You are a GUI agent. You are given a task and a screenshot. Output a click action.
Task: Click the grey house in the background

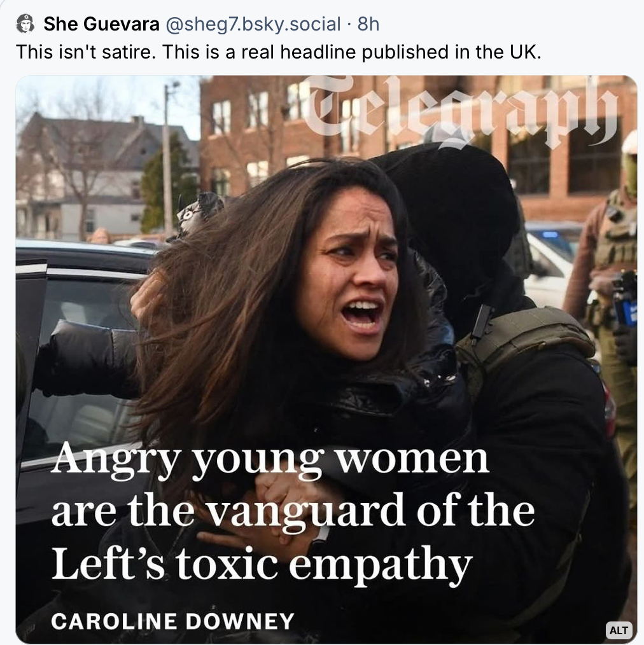[x=88, y=177]
